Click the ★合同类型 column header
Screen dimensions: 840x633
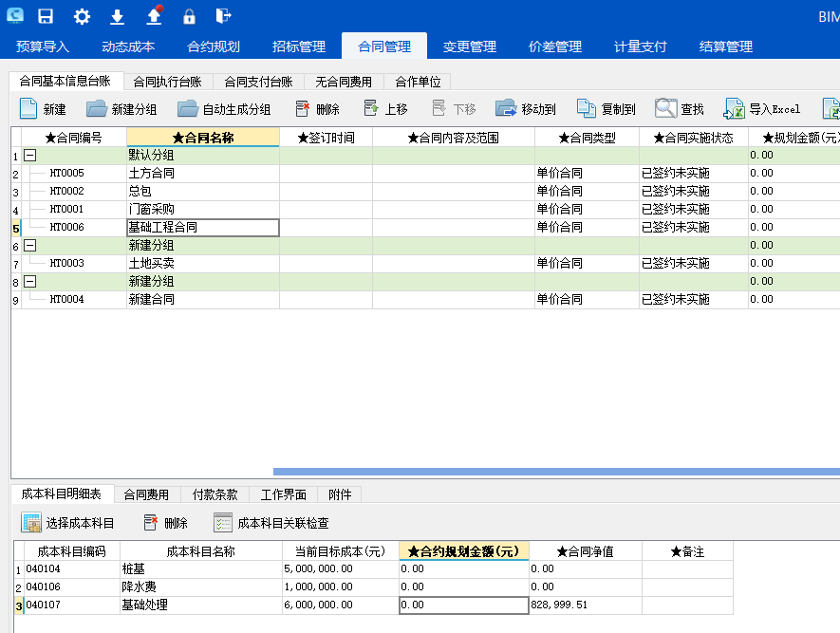point(588,138)
